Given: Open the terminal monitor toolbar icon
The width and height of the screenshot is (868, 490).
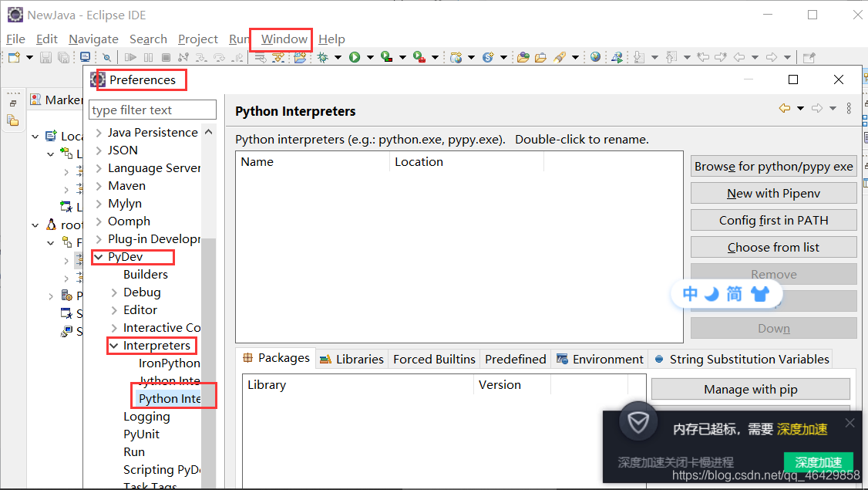Looking at the screenshot, I should pos(86,57).
